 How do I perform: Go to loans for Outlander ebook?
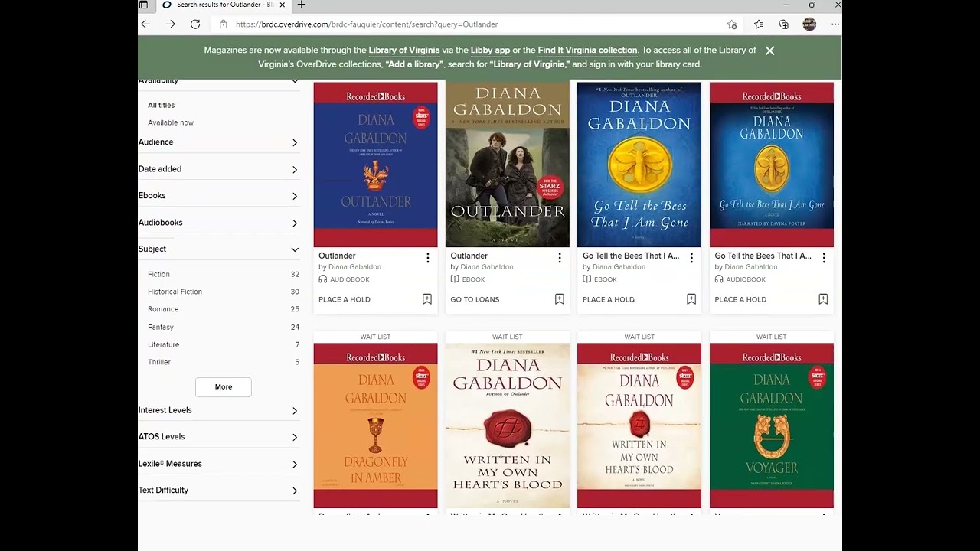click(475, 299)
